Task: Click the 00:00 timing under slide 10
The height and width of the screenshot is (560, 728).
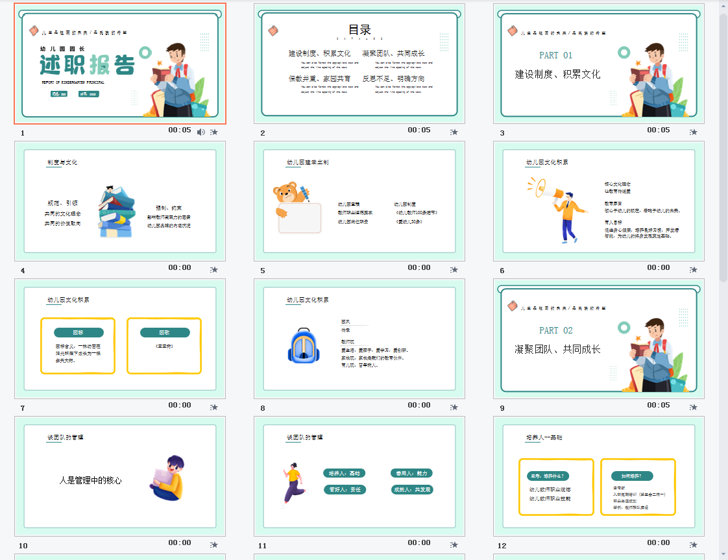Action: coord(180,542)
